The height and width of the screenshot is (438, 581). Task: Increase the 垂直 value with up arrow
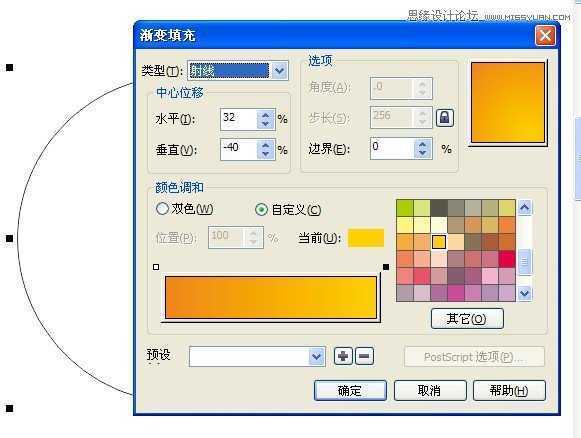pyautogui.click(x=265, y=146)
